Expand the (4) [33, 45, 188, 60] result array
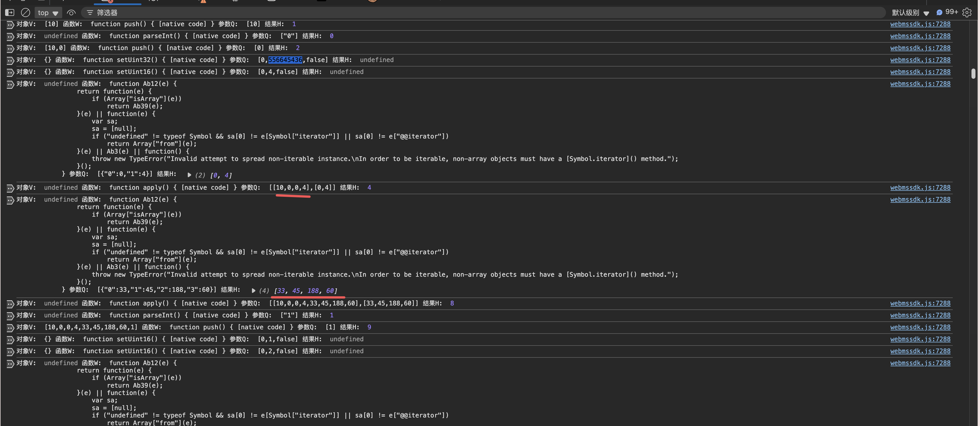The width and height of the screenshot is (980, 426). pyautogui.click(x=254, y=290)
